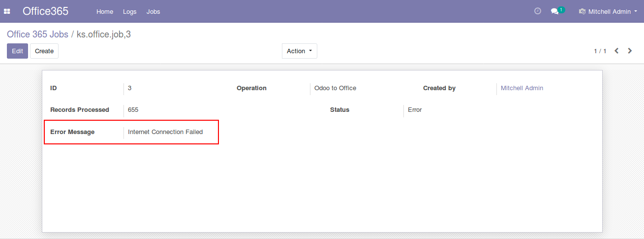Screen dimensions: 644x239
Task: Return to Office 365 Jobs breadcrumb
Action: coord(37,34)
